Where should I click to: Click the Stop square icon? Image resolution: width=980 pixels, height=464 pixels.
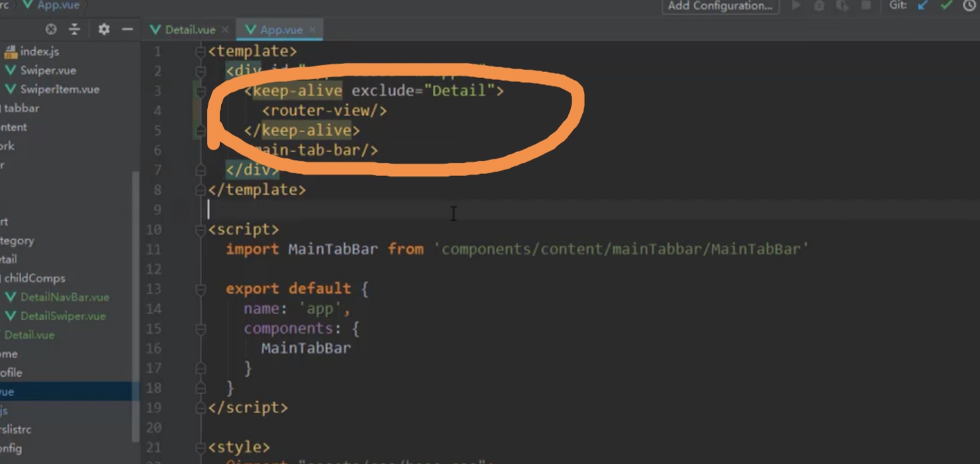point(866,5)
